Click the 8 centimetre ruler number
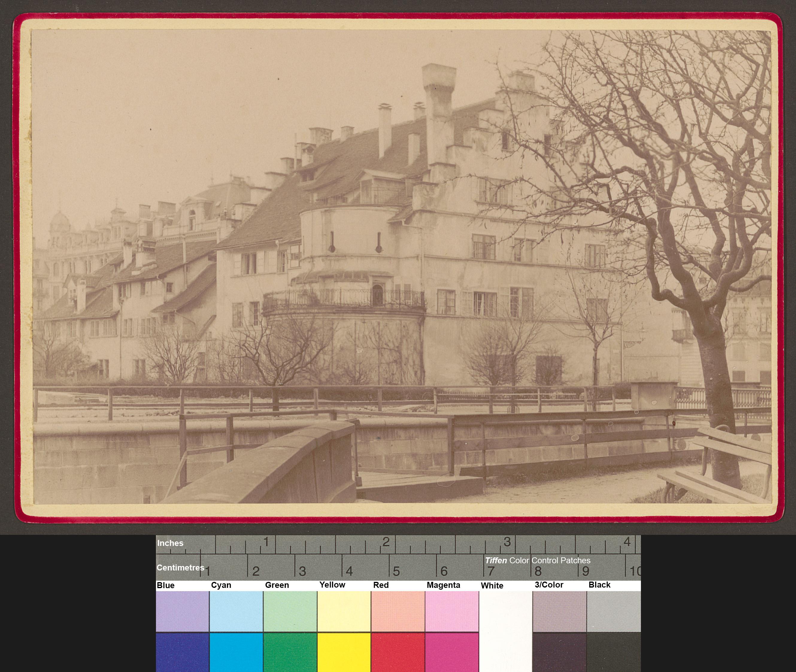 click(538, 571)
